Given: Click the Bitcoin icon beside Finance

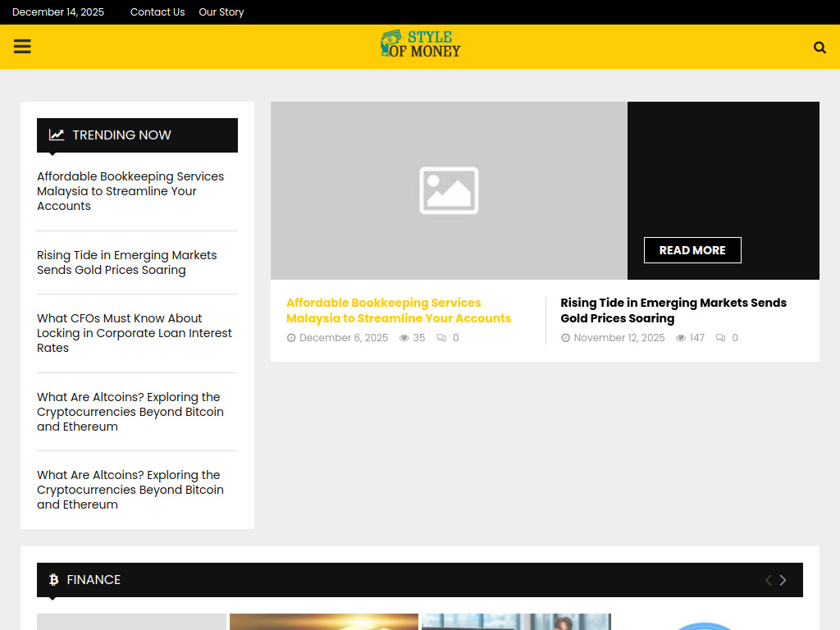Looking at the screenshot, I should point(54,580).
